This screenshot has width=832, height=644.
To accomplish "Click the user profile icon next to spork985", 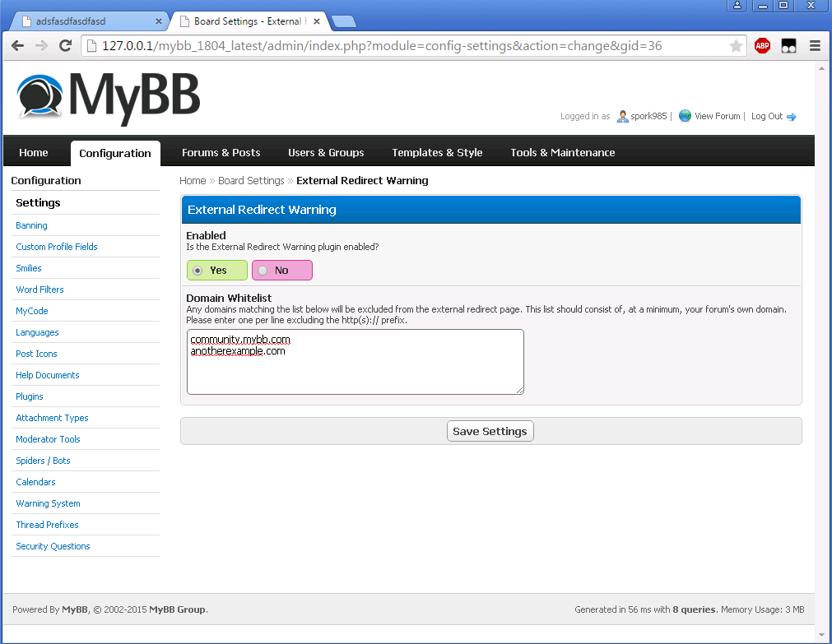I will click(x=622, y=116).
